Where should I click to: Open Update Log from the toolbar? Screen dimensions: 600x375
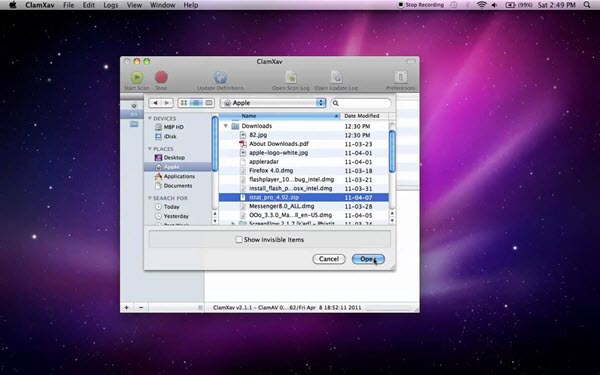(336, 77)
